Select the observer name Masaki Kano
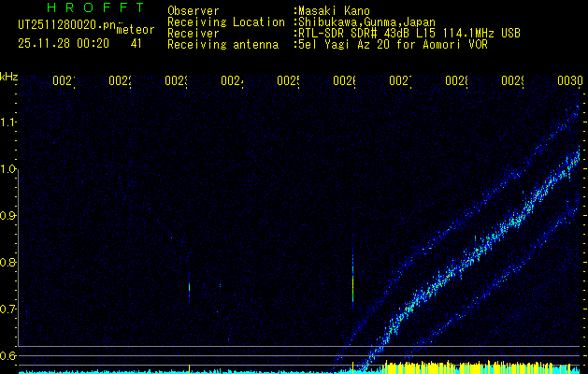This screenshot has height=374, width=588. (x=334, y=11)
